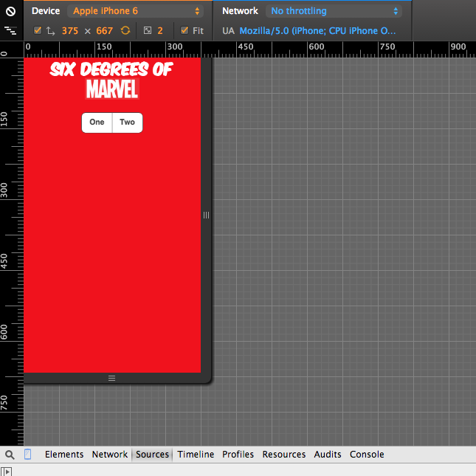
Task: Switch to the Resources tab
Action: coord(284,455)
